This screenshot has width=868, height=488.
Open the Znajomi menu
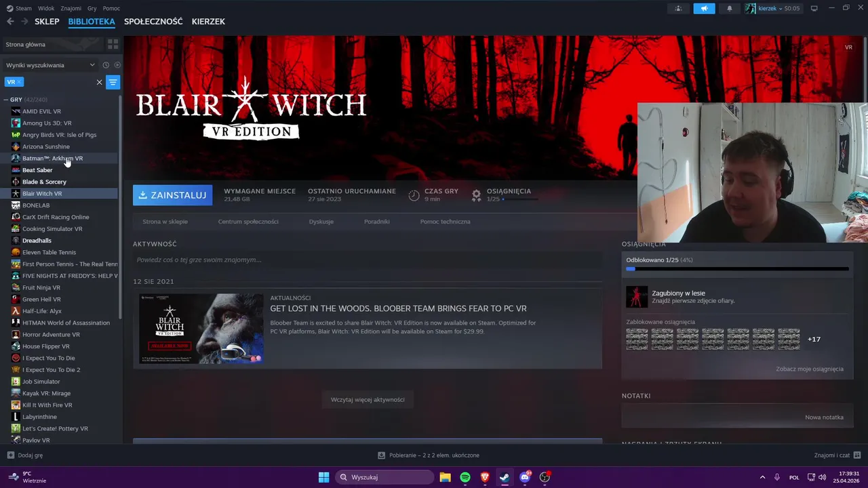pos(71,8)
